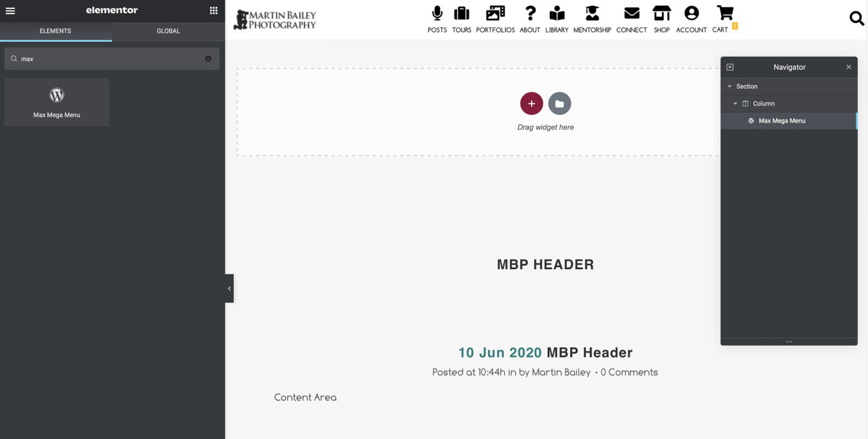Screen dimensions: 868x439
Task: Open the 0 Comments link
Action: 629,373
